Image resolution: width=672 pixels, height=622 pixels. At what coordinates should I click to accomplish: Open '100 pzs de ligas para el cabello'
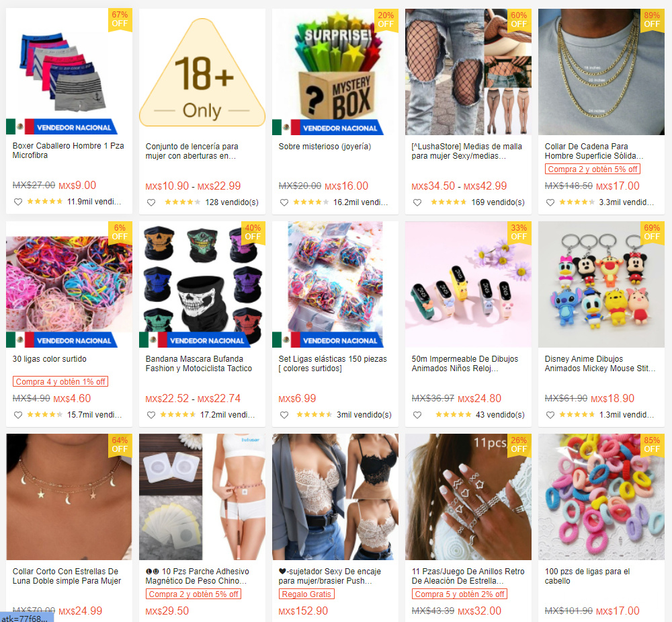coord(587,576)
